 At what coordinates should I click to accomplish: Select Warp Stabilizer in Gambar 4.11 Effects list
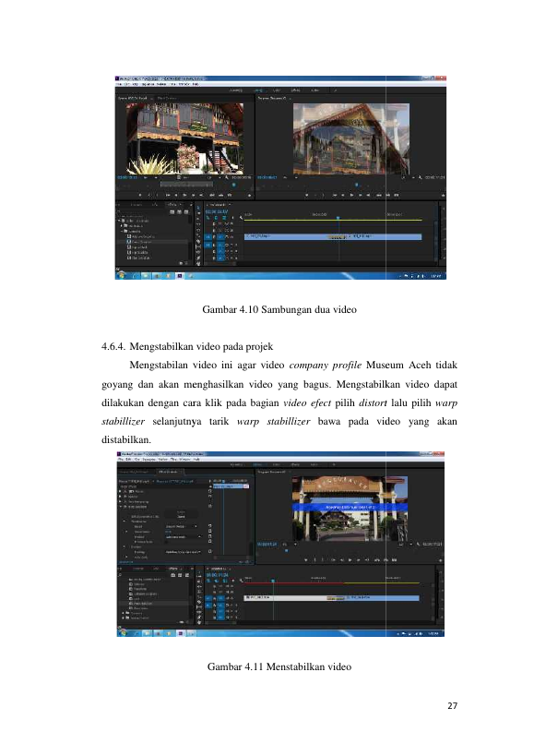click(143, 603)
